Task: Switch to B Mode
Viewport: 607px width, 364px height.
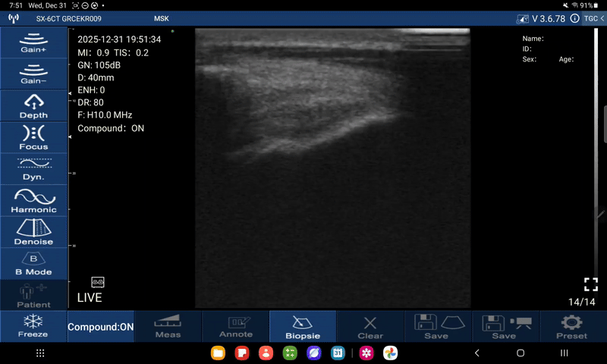Action: 33,264
